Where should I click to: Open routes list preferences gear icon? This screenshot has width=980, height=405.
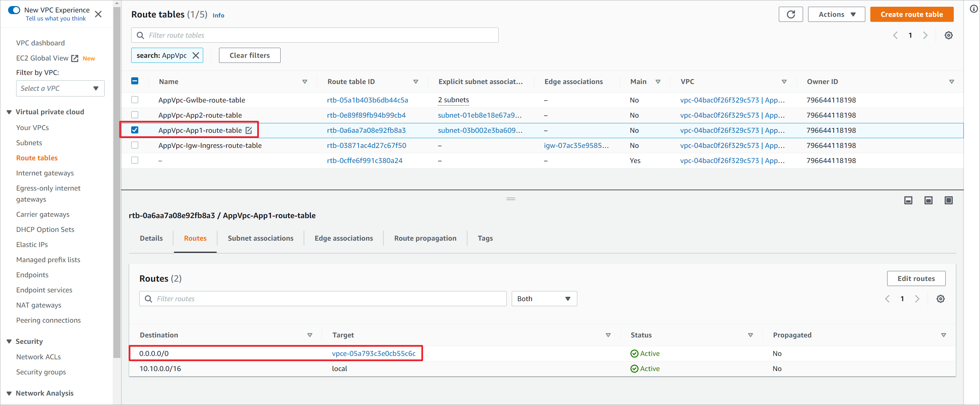pos(940,299)
